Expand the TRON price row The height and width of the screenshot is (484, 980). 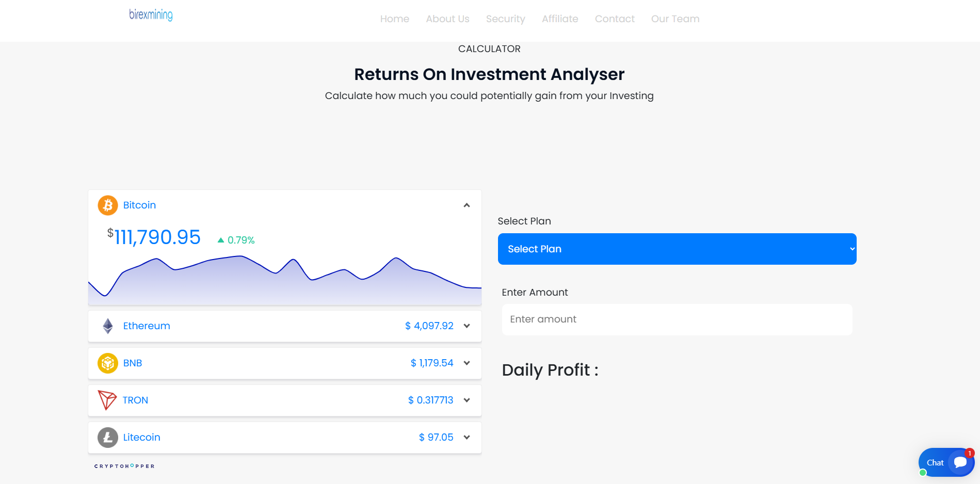(467, 400)
